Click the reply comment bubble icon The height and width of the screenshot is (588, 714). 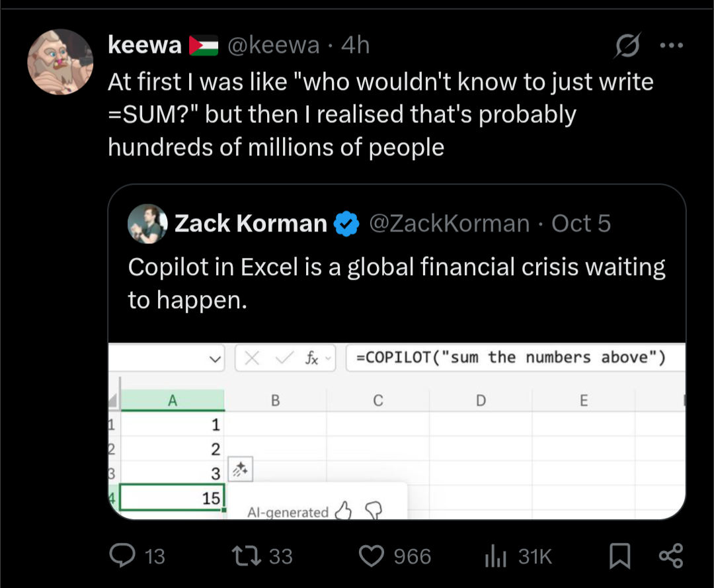[x=122, y=556]
